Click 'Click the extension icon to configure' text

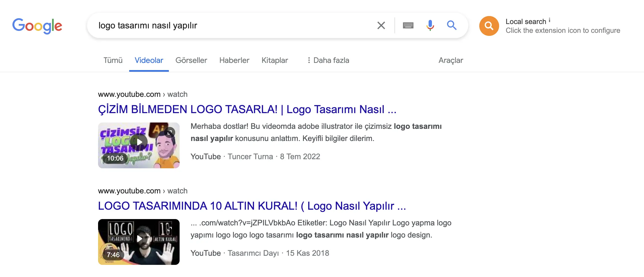point(563,30)
